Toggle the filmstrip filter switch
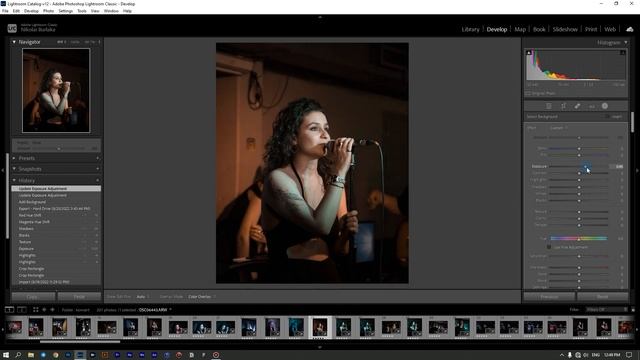The height and width of the screenshot is (360, 640). (633, 310)
